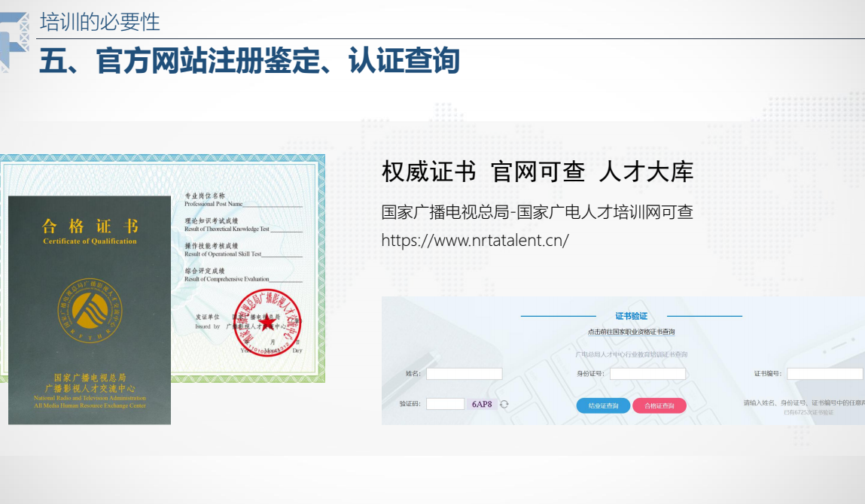Screen dimensions: 865x504
Task: Click the line 国家广播电视总局-国家广电人才培训网可查
Action: (537, 212)
